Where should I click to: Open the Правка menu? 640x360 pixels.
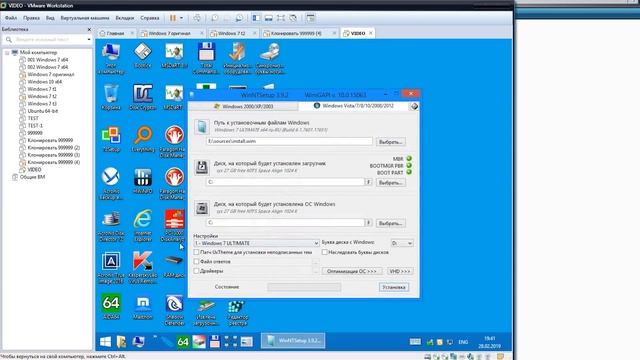(31, 18)
